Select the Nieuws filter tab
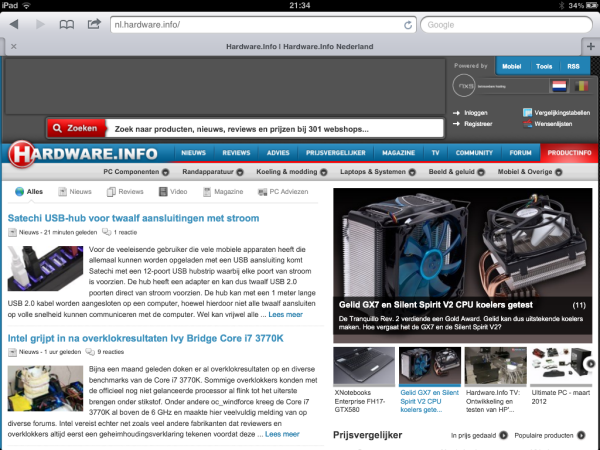The image size is (600, 450). click(x=75, y=192)
